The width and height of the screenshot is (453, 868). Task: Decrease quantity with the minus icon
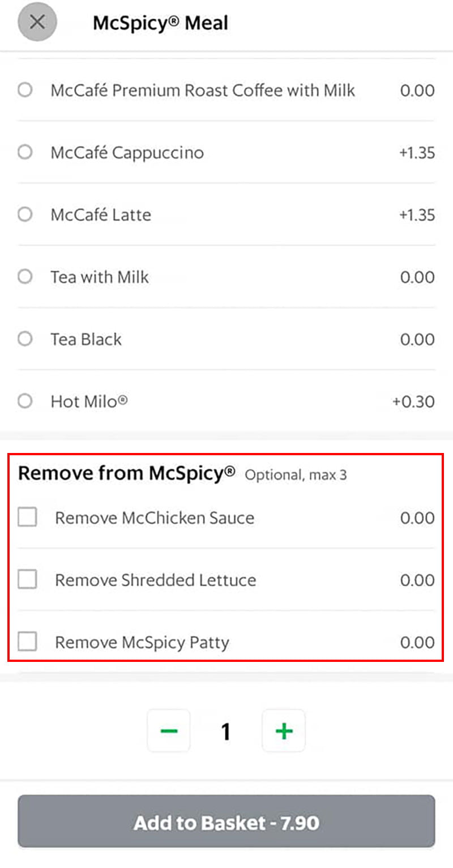click(x=169, y=731)
